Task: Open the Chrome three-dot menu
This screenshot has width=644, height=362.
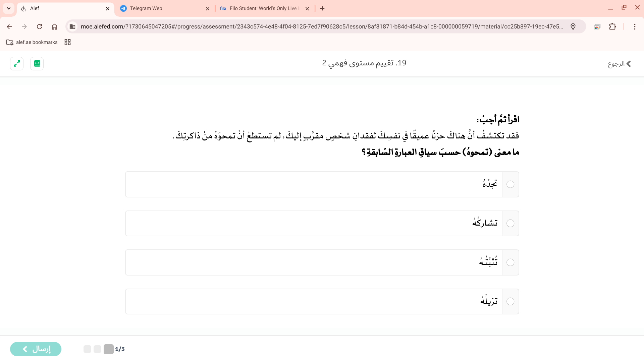Action: click(x=635, y=26)
